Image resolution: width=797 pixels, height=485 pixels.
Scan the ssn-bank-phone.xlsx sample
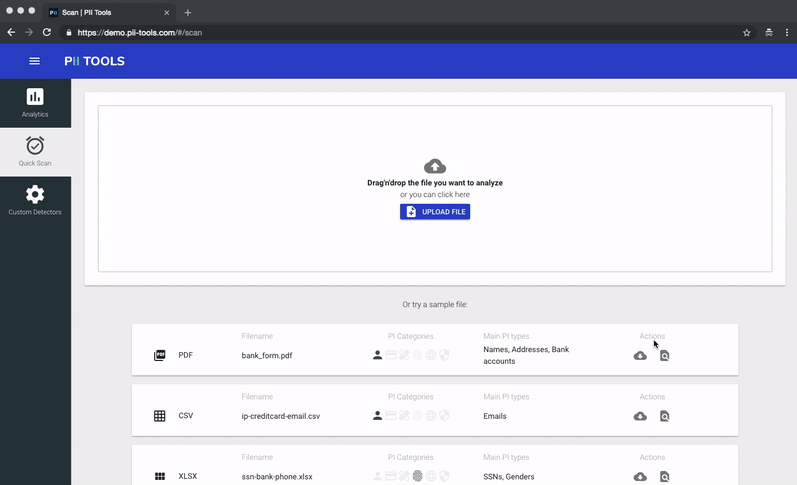[x=664, y=476]
